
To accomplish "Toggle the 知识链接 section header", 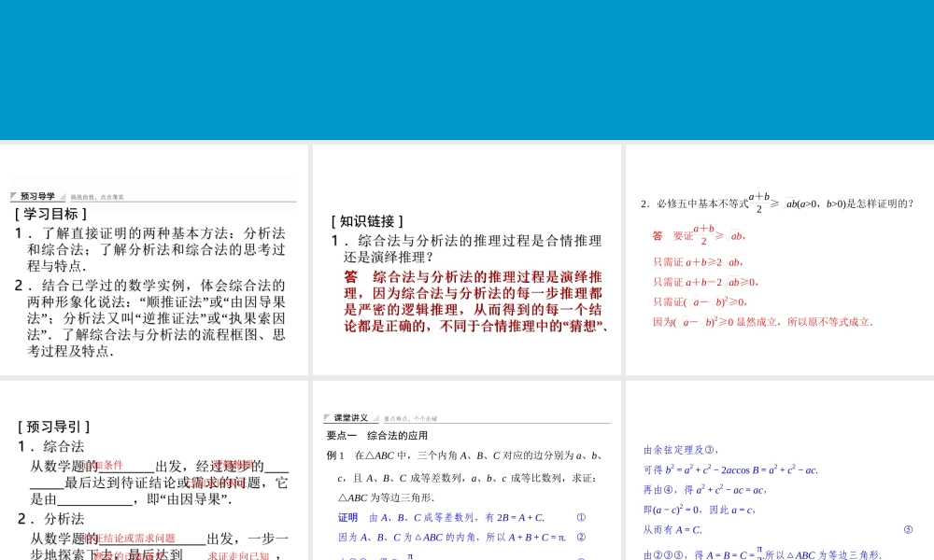I will [x=367, y=220].
